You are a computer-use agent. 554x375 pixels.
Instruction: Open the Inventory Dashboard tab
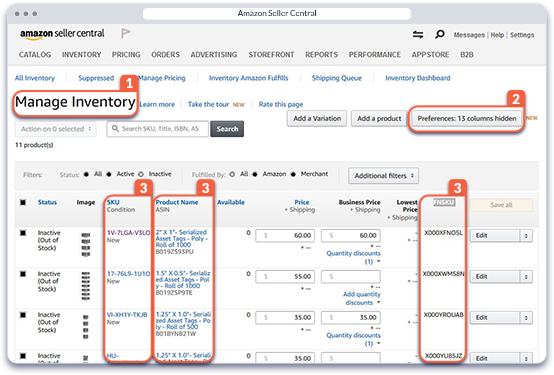[x=418, y=78]
